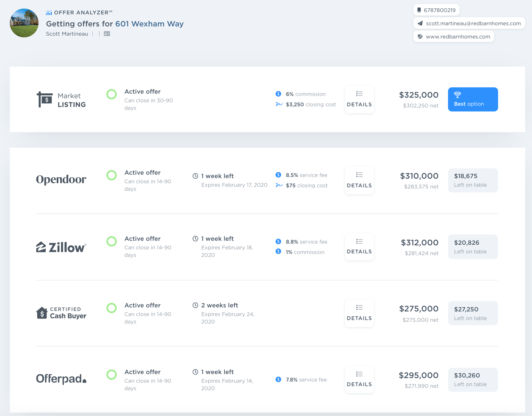
Task: Click Expires February 18, 2020 text
Action: (x=227, y=251)
